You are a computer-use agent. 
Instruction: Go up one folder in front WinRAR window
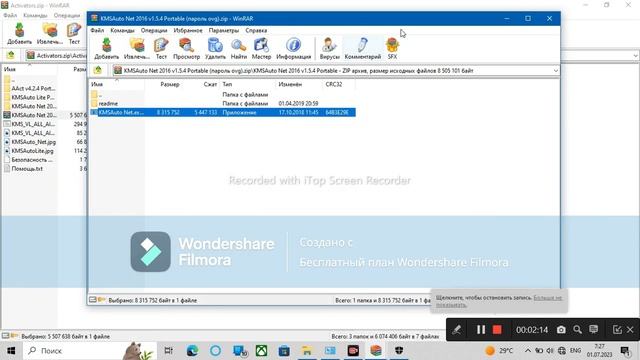(x=98, y=70)
